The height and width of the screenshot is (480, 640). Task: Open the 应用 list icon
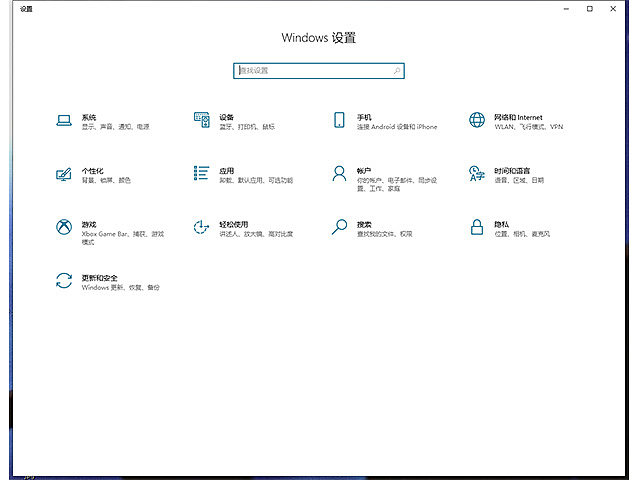click(x=201, y=173)
